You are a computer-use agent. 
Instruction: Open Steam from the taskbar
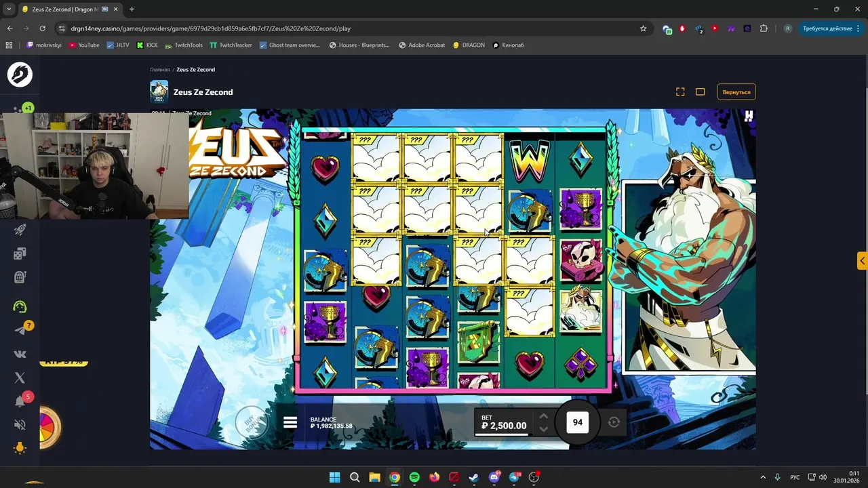[x=474, y=477]
